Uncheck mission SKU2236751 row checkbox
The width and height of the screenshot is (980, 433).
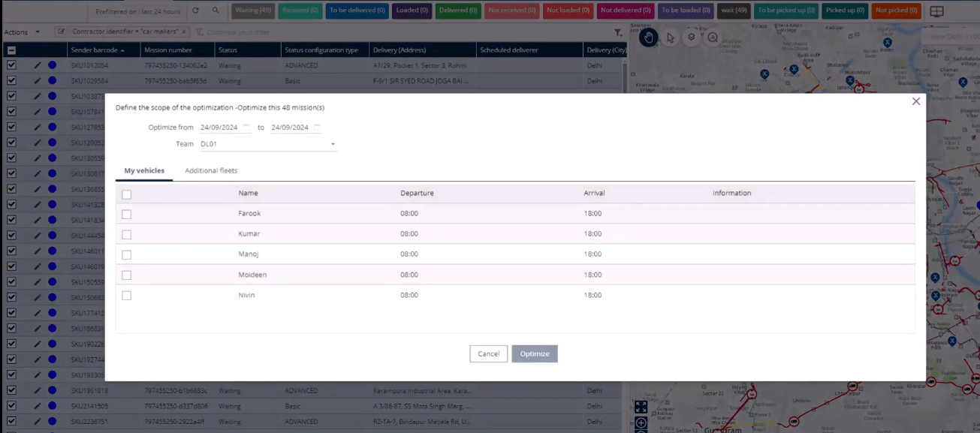tap(11, 422)
